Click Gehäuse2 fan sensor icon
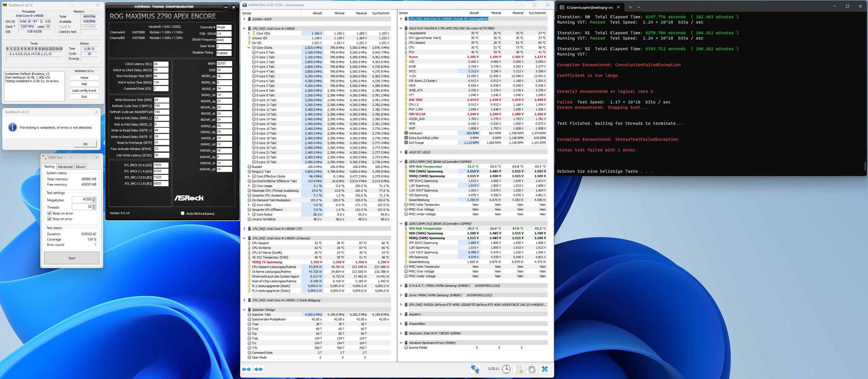 click(x=406, y=133)
